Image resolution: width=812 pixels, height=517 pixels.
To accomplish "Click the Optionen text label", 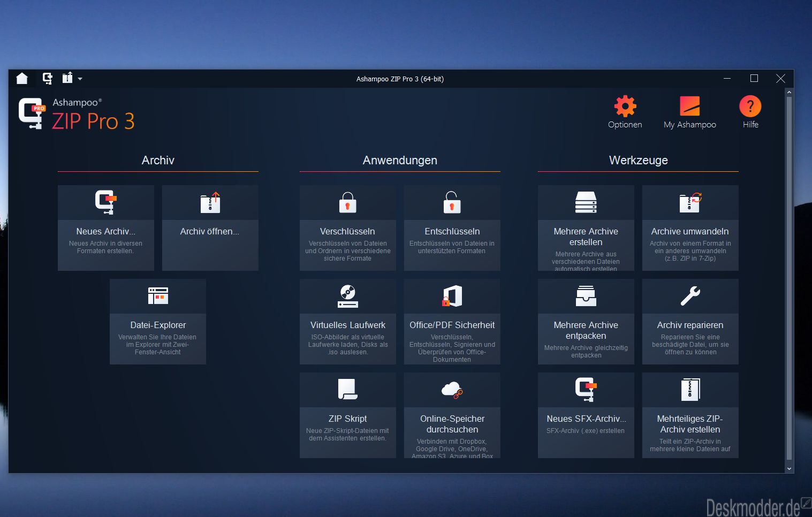I will click(x=625, y=124).
